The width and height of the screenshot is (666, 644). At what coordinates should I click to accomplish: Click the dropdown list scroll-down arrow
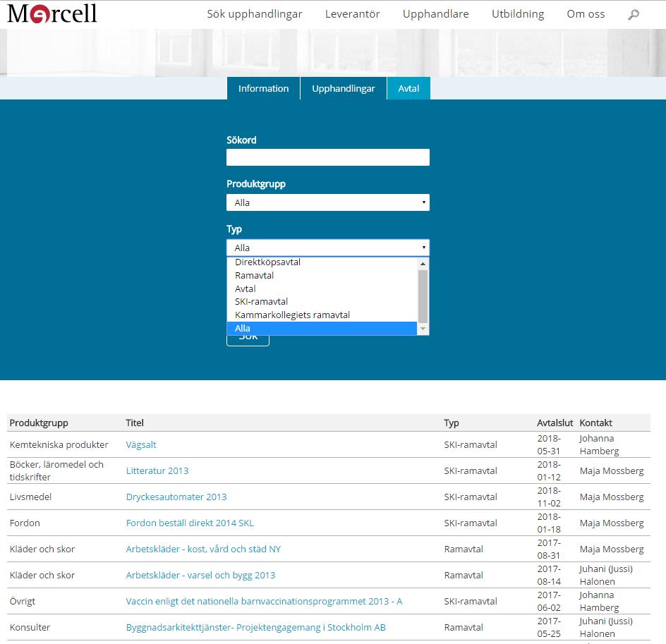coord(423,329)
